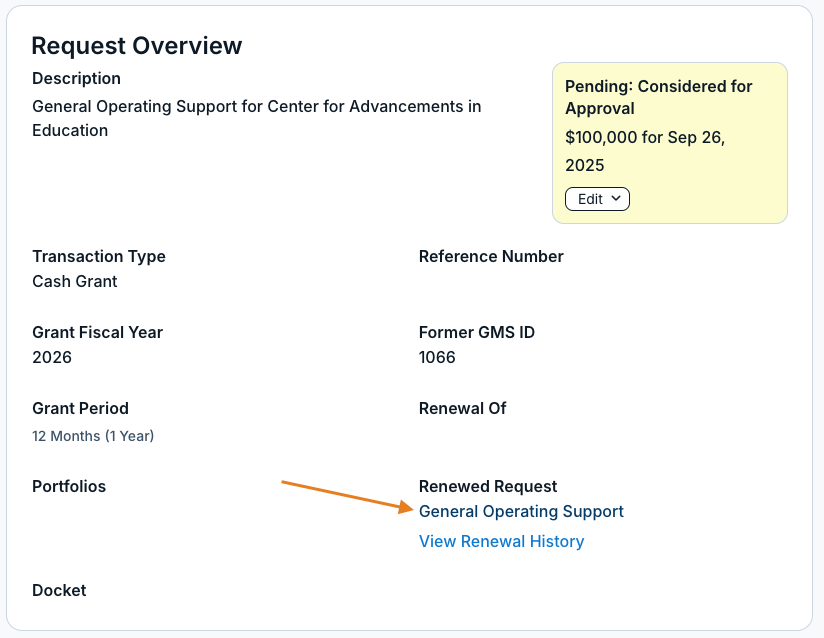Click the Renewal Of field label

[462, 408]
